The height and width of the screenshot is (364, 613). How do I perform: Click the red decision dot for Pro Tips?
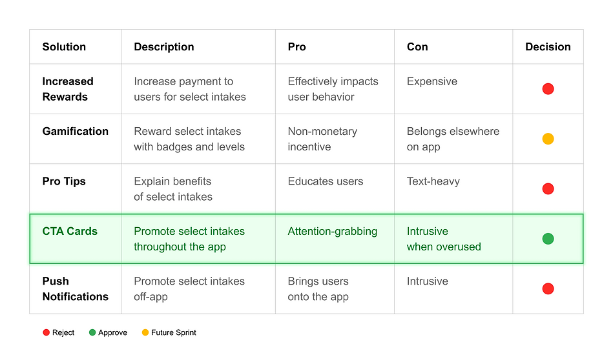click(548, 189)
